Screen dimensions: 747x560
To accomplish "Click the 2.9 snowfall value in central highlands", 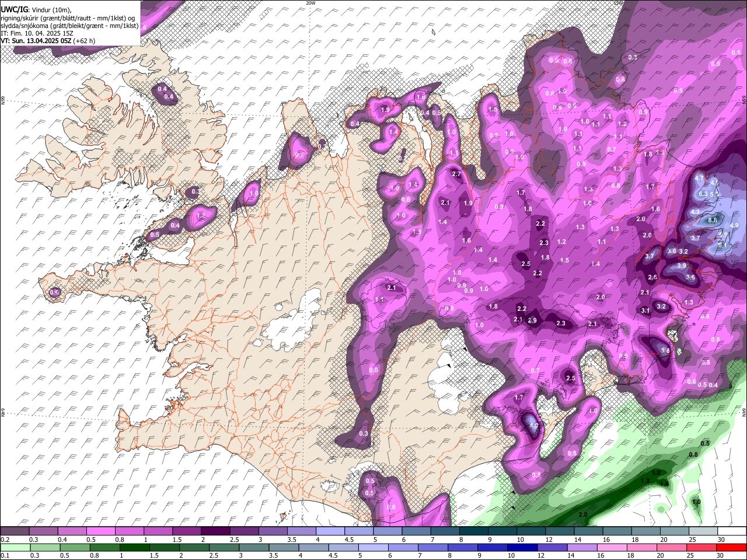I will point(532,320).
